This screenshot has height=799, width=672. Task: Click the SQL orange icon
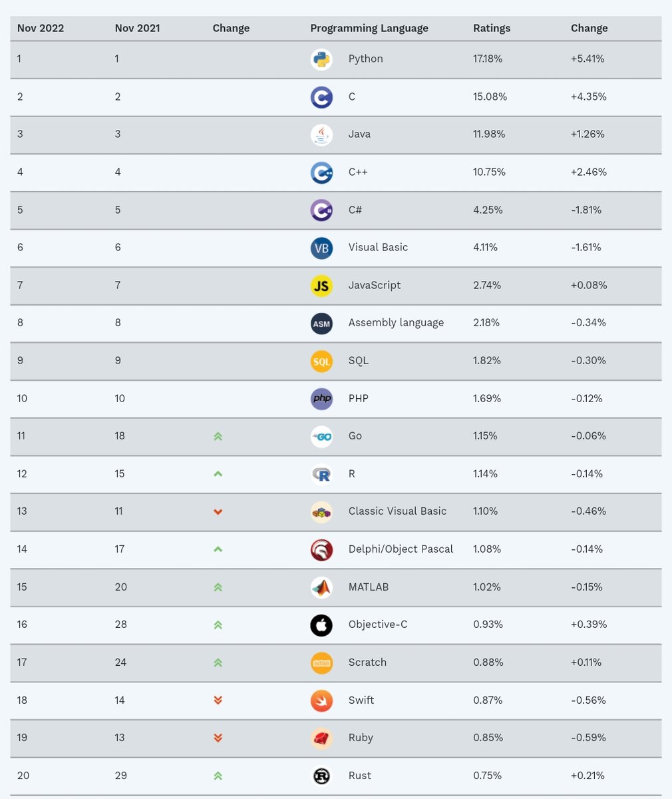[321, 361]
